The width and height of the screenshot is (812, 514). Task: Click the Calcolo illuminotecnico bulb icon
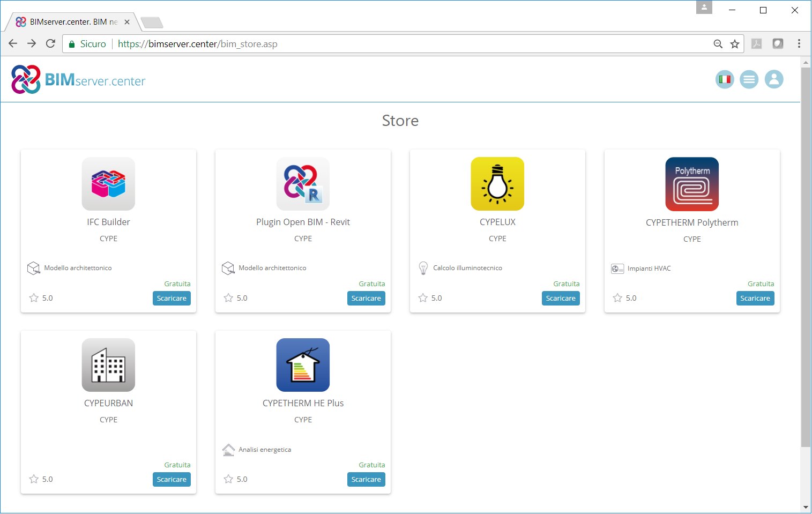(423, 268)
